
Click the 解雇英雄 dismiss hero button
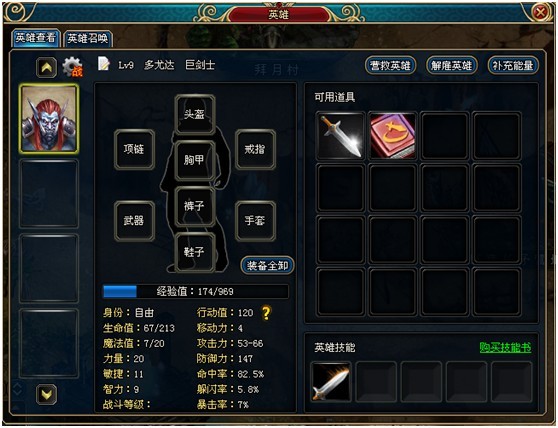pyautogui.click(x=452, y=65)
